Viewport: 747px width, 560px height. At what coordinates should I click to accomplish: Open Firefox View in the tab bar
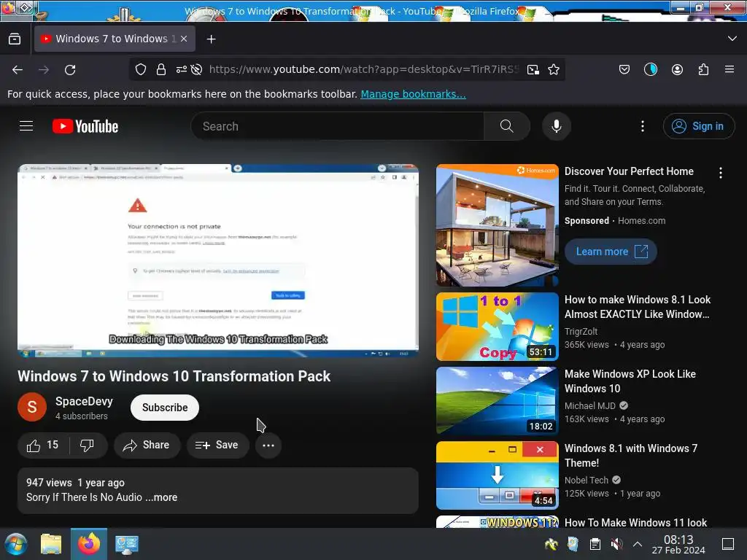tap(15, 39)
